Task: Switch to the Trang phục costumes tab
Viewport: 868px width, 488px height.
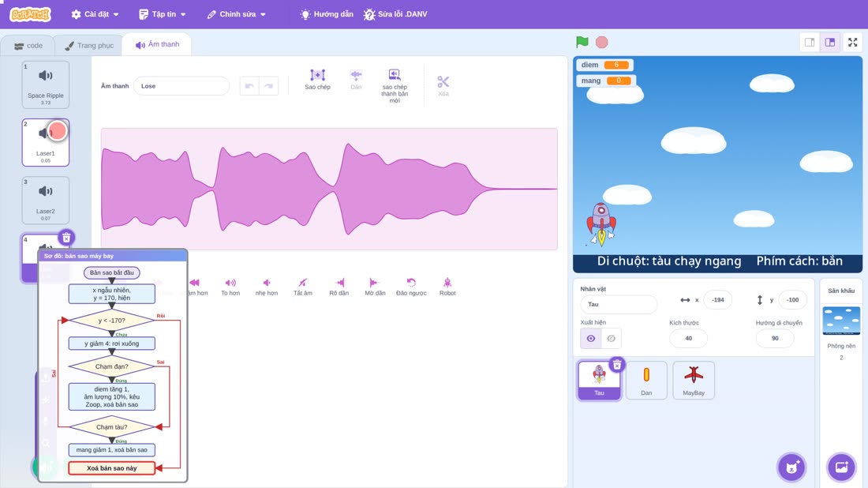Action: point(89,46)
